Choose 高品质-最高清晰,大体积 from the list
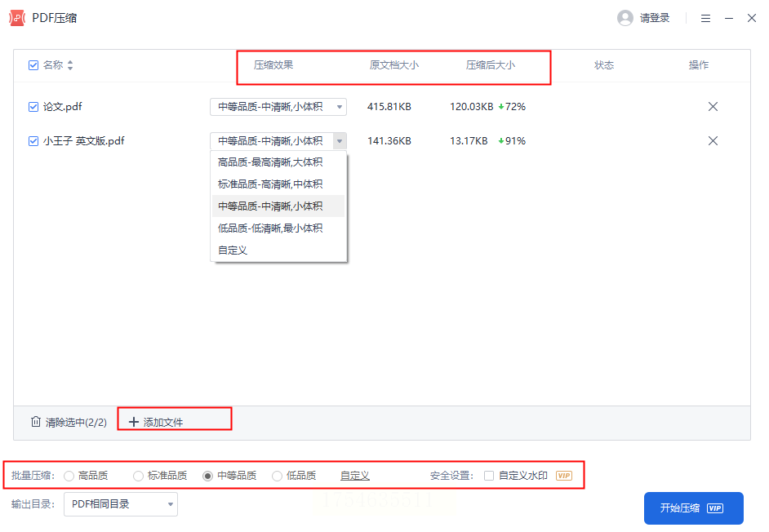Viewport: 769px width, 532px height. click(x=278, y=162)
